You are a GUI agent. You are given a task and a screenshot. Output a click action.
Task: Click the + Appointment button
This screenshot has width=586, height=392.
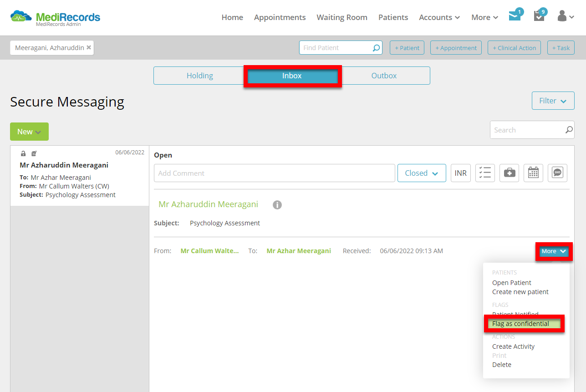456,48
